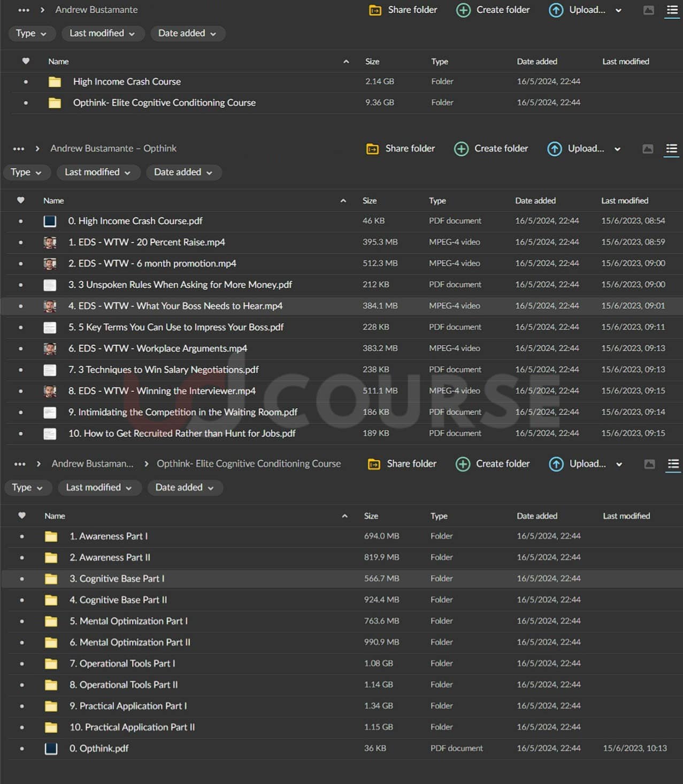Click the PDF icon of 0. High Income Crash Course.pdf
This screenshot has width=683, height=784.
pyautogui.click(x=50, y=221)
